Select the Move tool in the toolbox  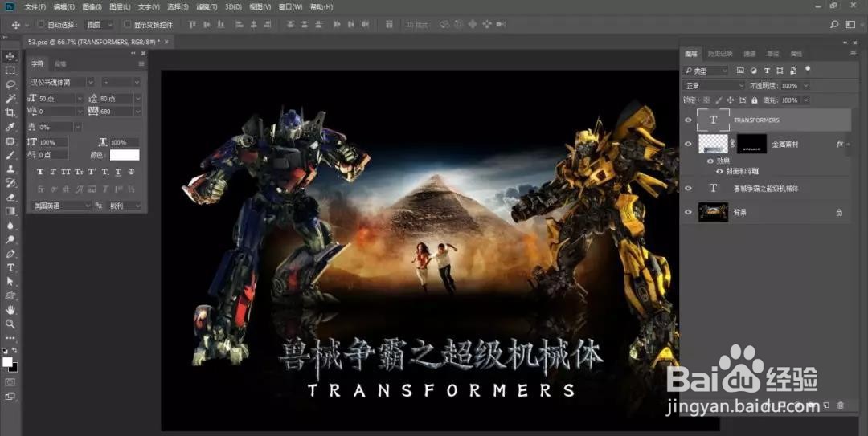coord(10,56)
